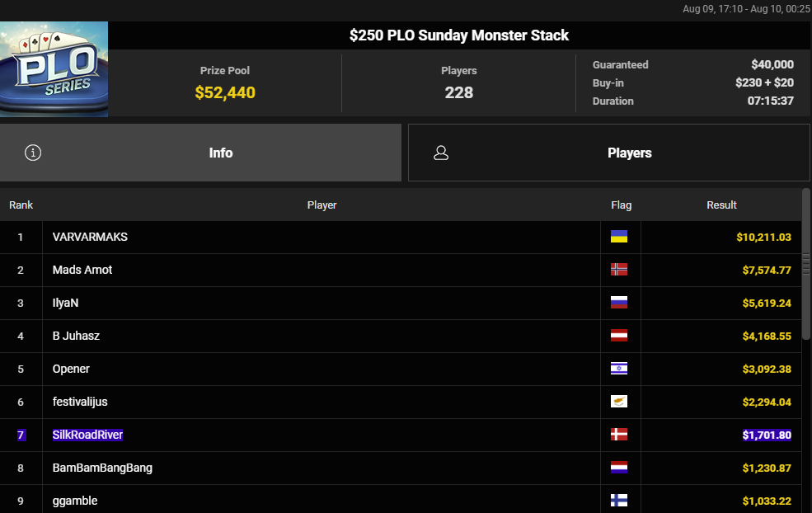This screenshot has height=513, width=812.
Task: Click the info circle icon
Action: (33, 153)
